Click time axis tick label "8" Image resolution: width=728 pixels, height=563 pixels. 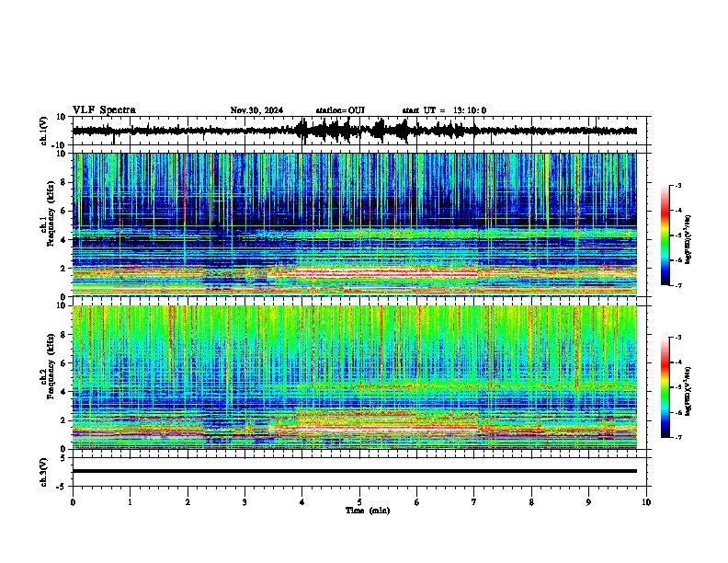click(x=531, y=502)
